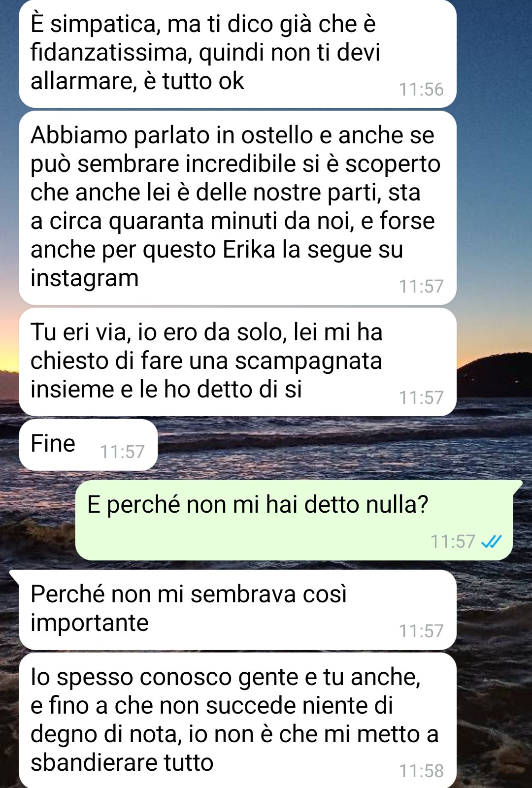532x788 pixels.
Task: Click the timestamp of the 'ostello' message
Action: pos(421,287)
